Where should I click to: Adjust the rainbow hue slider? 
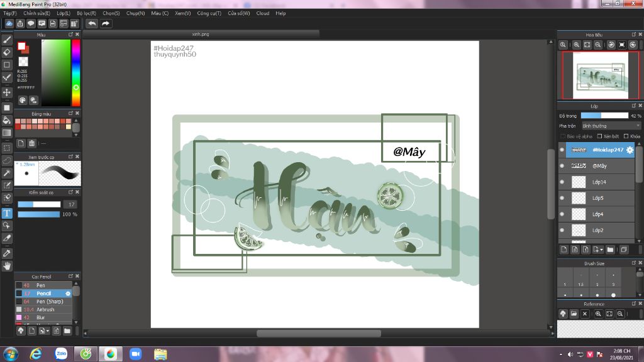coord(76,73)
